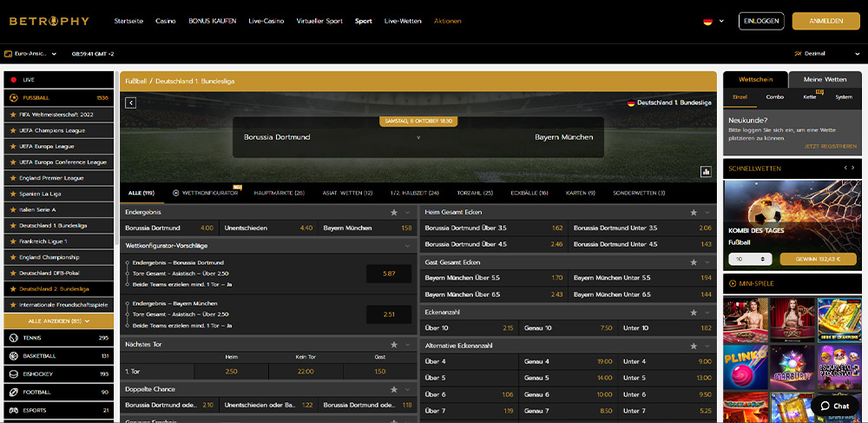The height and width of the screenshot is (423, 868).
Task: Collapse Heim Gesamt Ecken chevron
Action: pyautogui.click(x=707, y=212)
